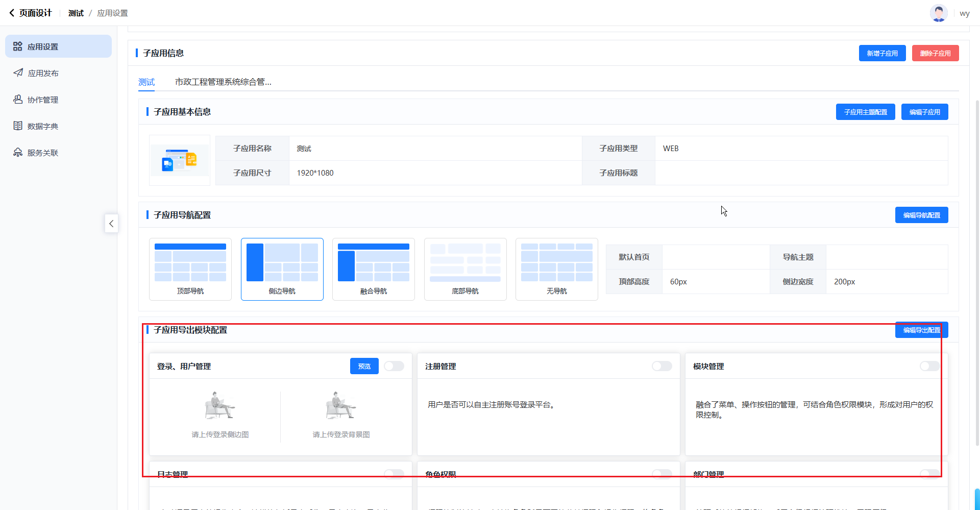
Task: Switch to the 市政工程管理系统综合管... tab
Action: coord(223,82)
